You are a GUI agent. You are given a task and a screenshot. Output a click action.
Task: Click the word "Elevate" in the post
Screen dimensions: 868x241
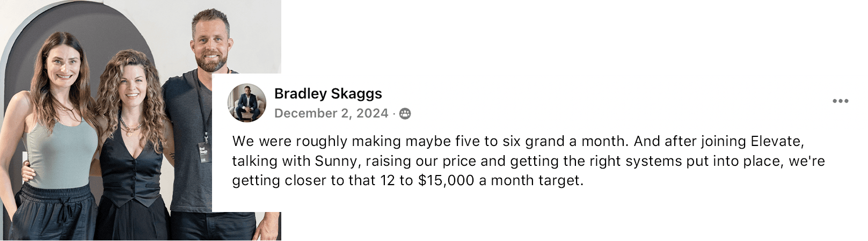coord(777,141)
